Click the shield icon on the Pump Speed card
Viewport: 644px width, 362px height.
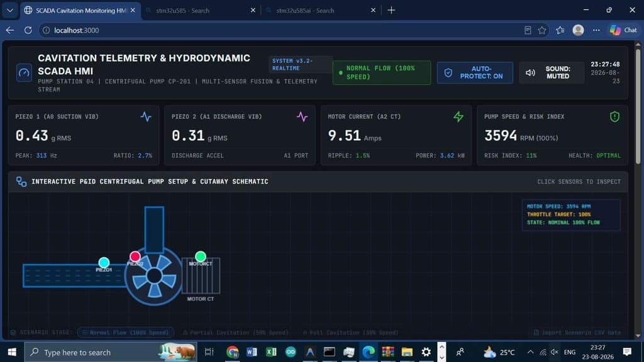pos(614,116)
